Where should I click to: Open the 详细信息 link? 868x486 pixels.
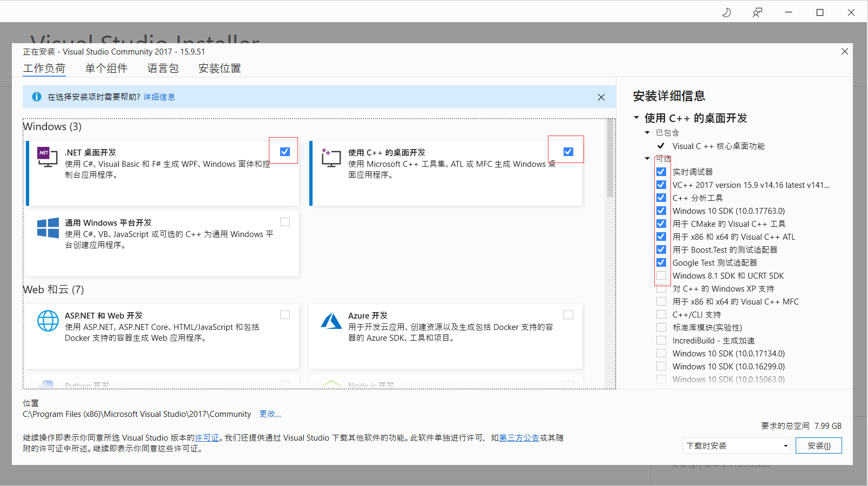(159, 97)
